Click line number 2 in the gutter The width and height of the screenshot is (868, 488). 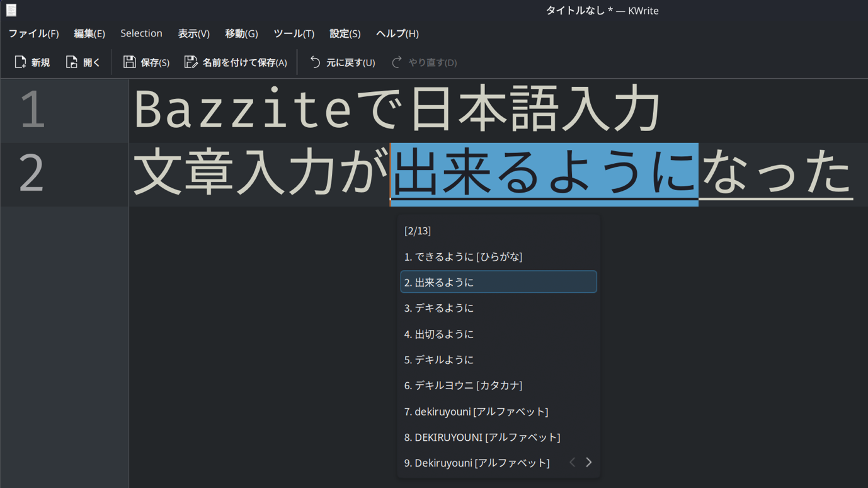(x=31, y=173)
